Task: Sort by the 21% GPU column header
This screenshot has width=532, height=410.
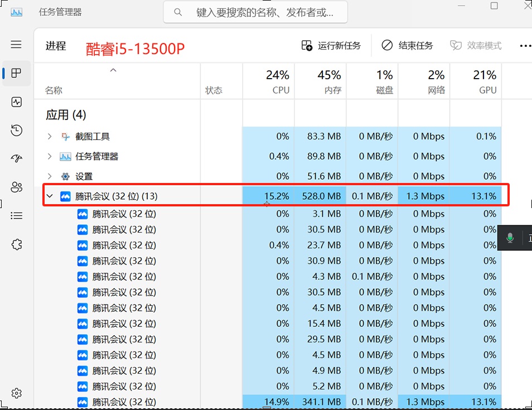Action: [476, 81]
